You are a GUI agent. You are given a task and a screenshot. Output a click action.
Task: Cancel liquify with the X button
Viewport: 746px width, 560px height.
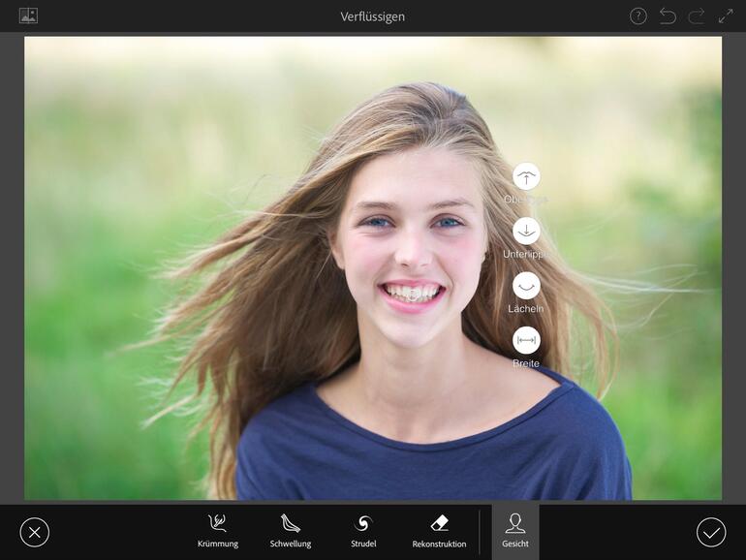pyautogui.click(x=35, y=532)
